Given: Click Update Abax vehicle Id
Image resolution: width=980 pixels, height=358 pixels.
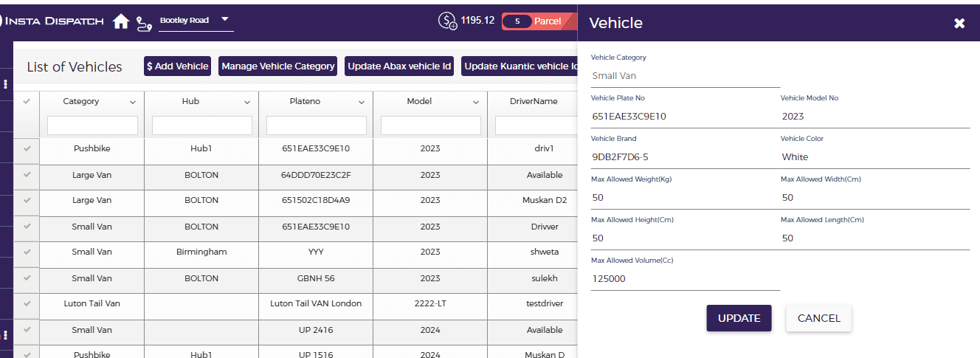Looking at the screenshot, I should [x=399, y=66].
